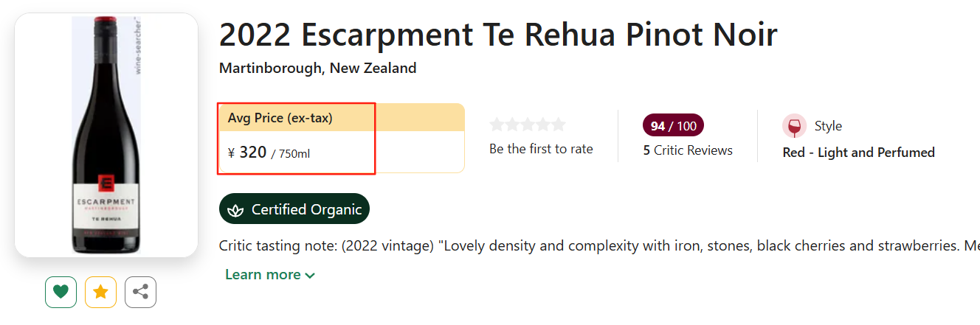Click the wine glass Style icon

pos(794,126)
